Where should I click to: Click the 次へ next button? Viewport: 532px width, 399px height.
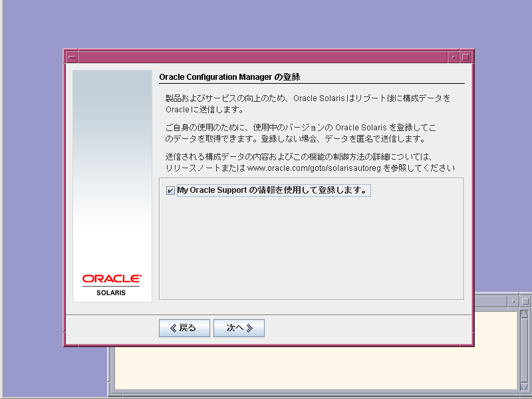(x=239, y=328)
